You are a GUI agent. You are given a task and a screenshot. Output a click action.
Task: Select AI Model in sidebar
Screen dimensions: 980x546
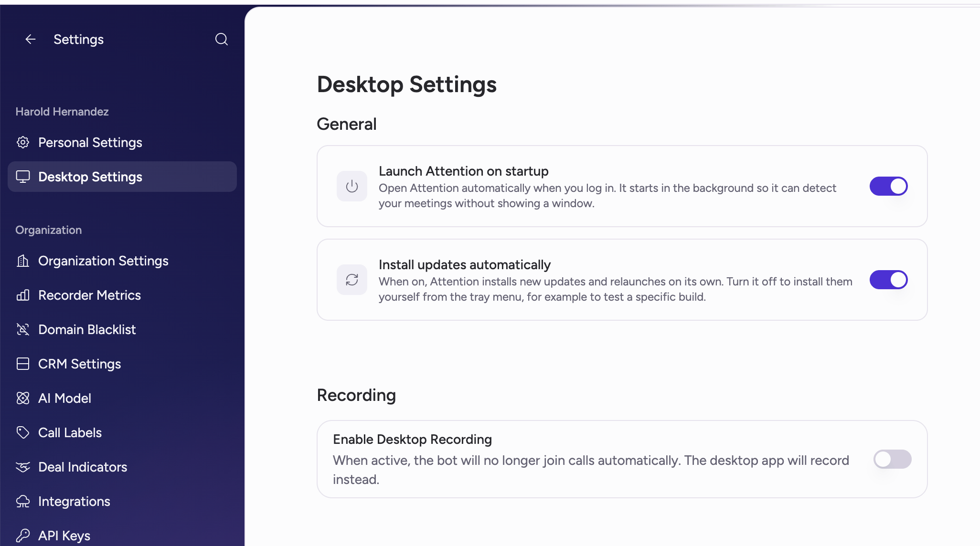point(122,398)
